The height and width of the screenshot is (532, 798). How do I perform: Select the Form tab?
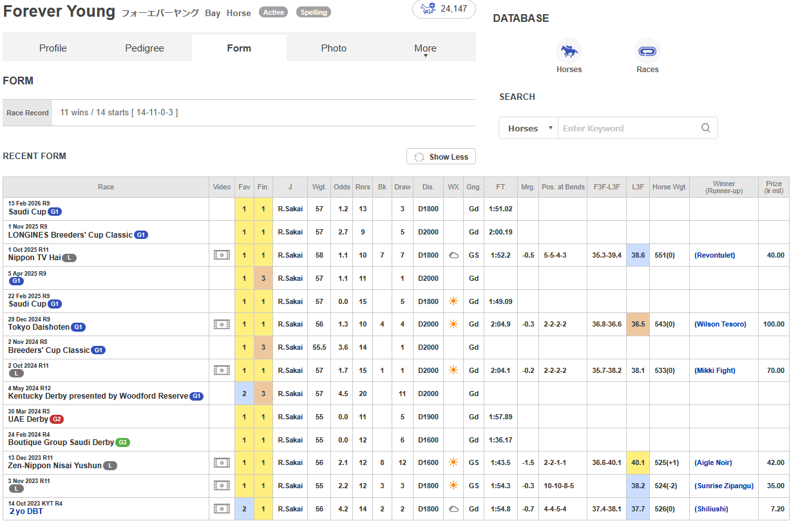239,48
